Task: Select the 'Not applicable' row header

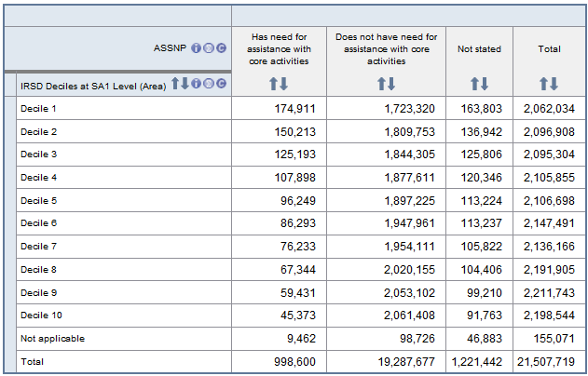Action: pos(52,338)
